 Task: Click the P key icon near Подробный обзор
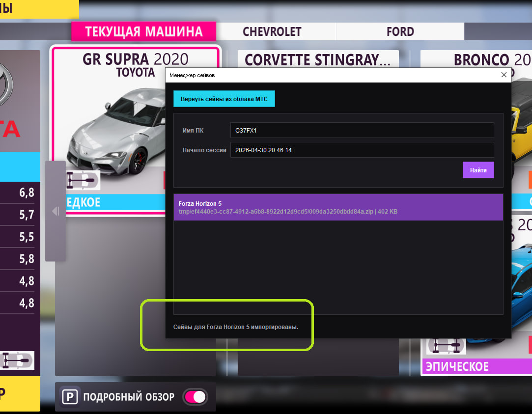tap(70, 397)
